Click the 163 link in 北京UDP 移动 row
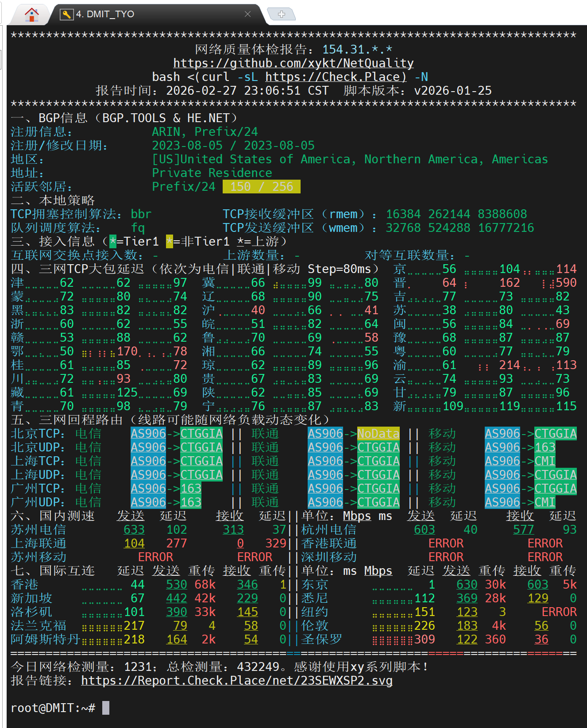This screenshot has width=587, height=728. click(x=545, y=447)
